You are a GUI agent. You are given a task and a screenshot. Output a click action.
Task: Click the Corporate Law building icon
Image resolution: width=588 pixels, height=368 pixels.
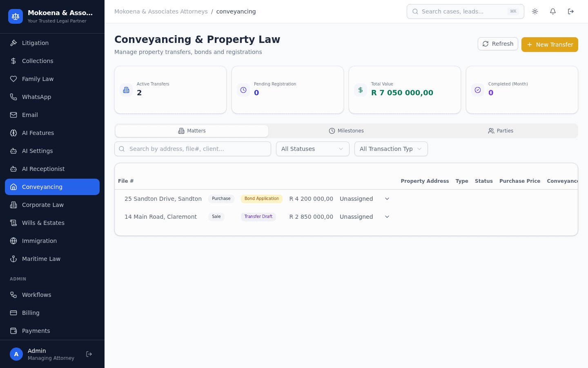point(13,205)
